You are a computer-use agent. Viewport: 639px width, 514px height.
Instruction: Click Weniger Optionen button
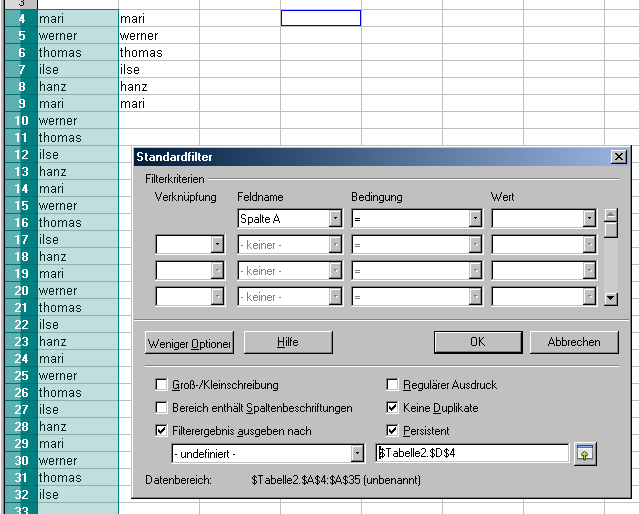click(x=189, y=342)
